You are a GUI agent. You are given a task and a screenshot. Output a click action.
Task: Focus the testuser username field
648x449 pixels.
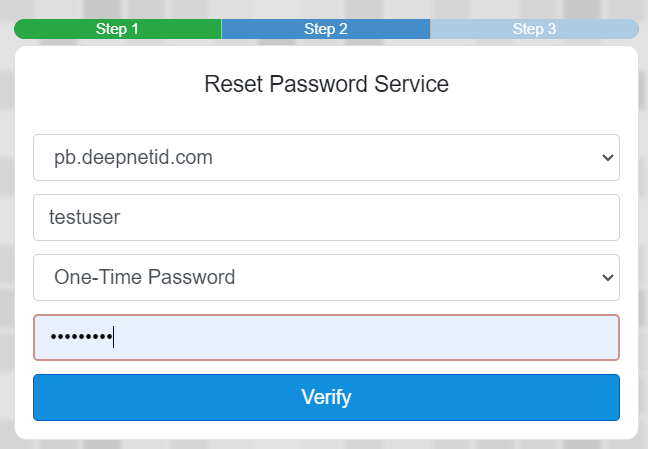coord(326,217)
